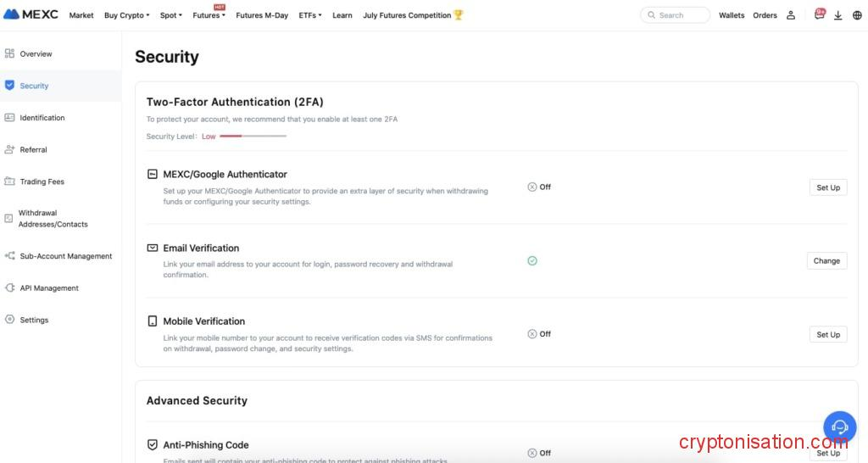Click Change for Email Verification
The height and width of the screenshot is (463, 868).
coord(826,261)
